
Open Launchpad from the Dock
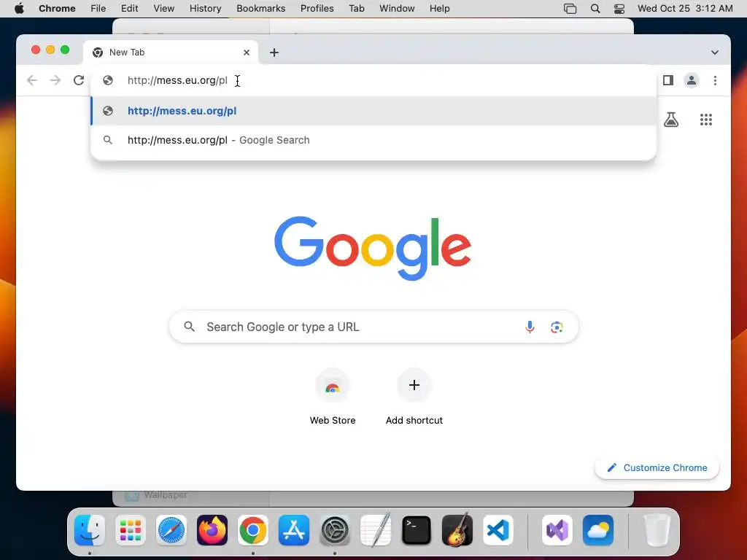(x=131, y=530)
